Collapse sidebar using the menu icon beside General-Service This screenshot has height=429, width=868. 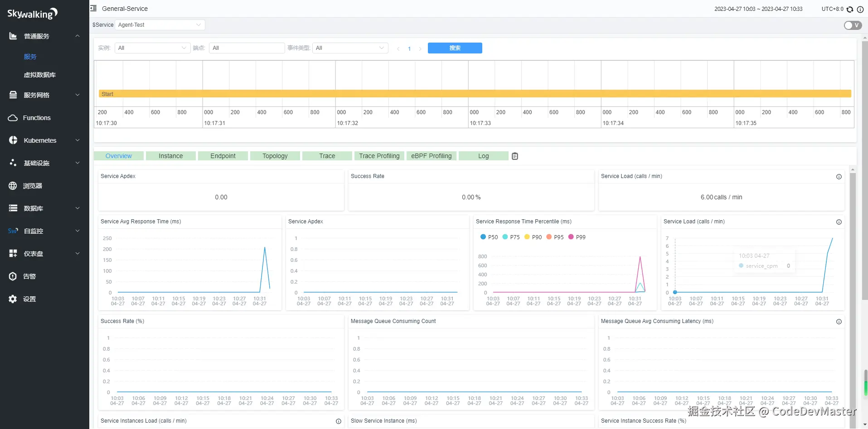click(93, 8)
